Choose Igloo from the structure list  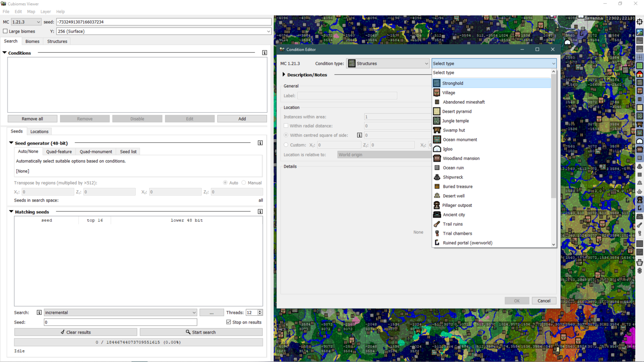pyautogui.click(x=447, y=149)
